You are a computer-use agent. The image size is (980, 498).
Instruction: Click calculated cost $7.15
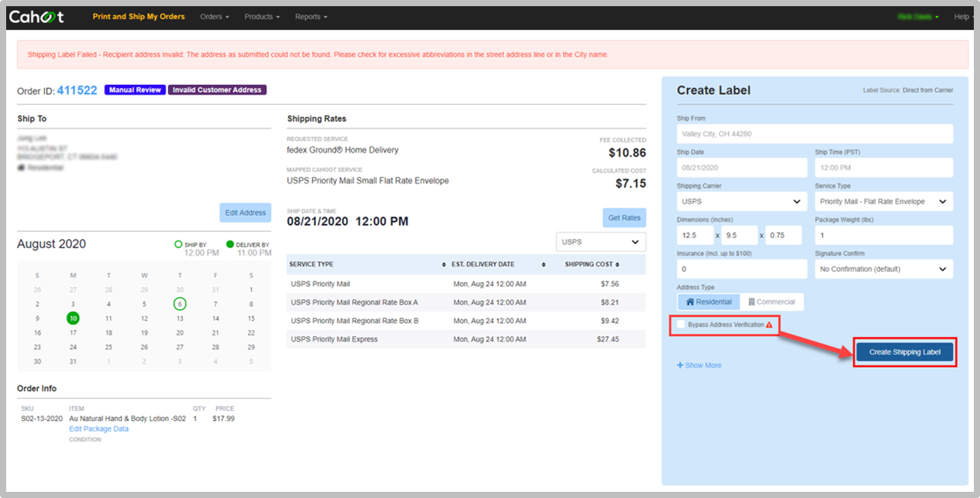630,183
